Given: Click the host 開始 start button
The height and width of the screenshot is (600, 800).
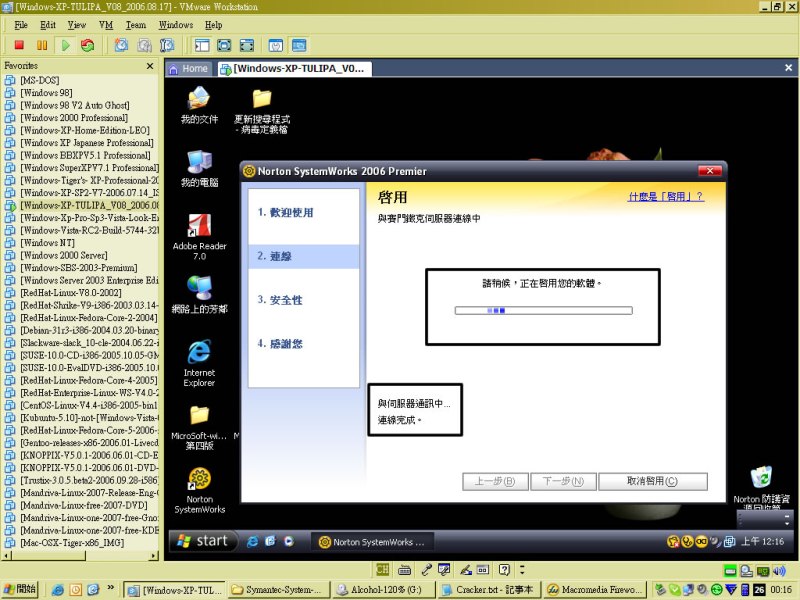Looking at the screenshot, I should click(21, 589).
